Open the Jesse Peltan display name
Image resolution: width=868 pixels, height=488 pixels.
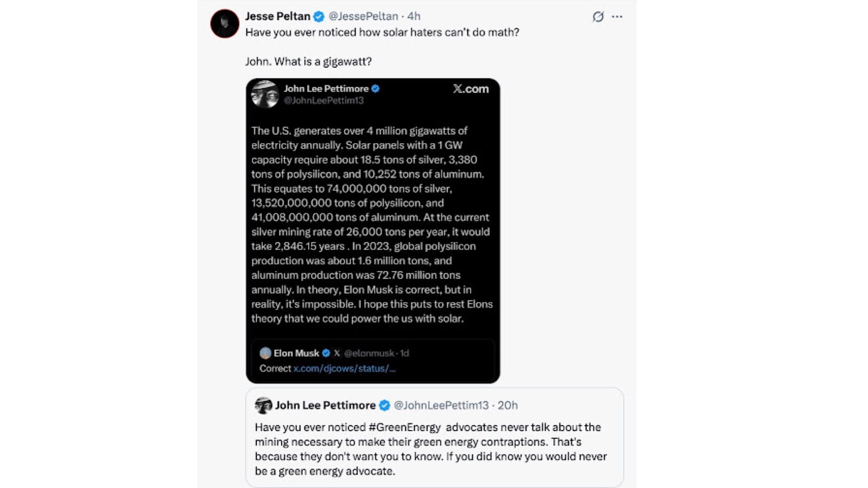(x=277, y=16)
